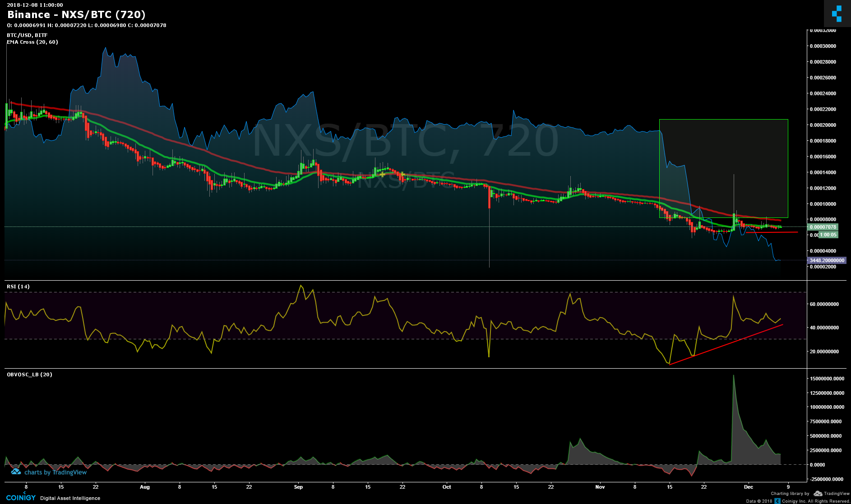This screenshot has height=504, width=851.
Task: Click the 'Coinigy Inc. All Rights Reserved.' notice
Action: pos(816,501)
